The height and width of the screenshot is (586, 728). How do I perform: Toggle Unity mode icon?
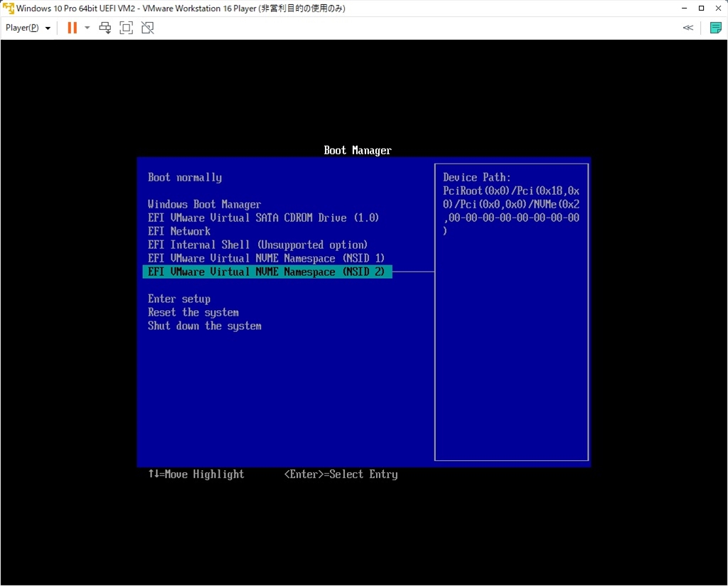(148, 28)
